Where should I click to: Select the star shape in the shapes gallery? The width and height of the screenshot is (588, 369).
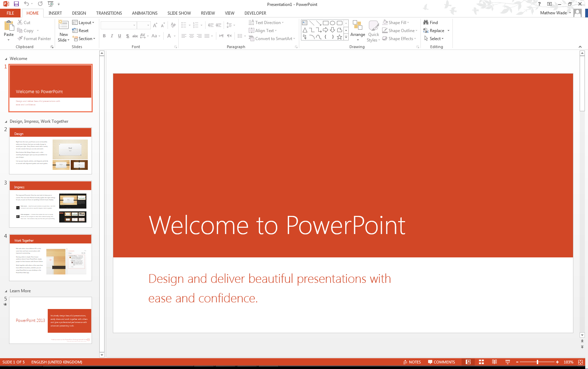[x=339, y=37]
